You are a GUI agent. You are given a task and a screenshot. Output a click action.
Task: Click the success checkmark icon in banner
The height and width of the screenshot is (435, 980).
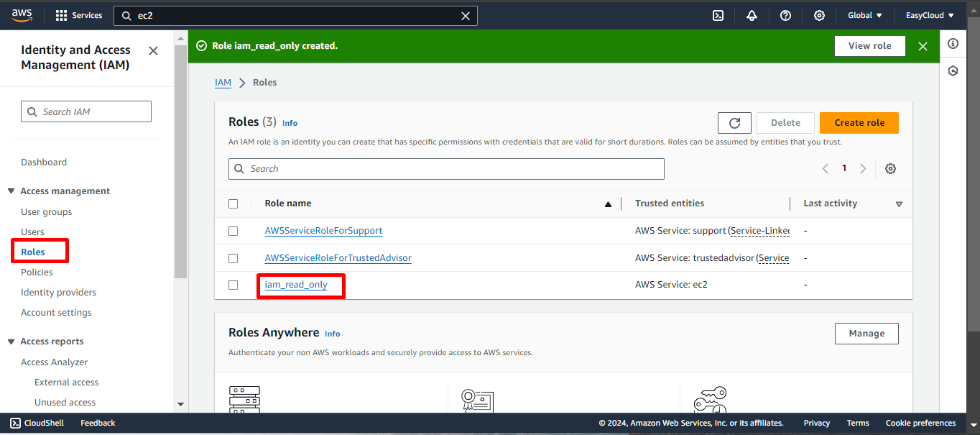[201, 46]
